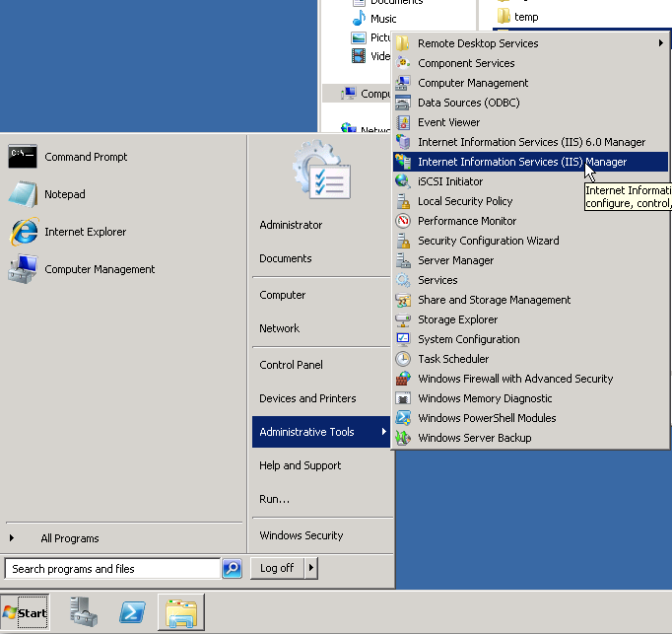
Task: Click the Data Sources (ODBC) icon
Action: pyautogui.click(x=403, y=103)
